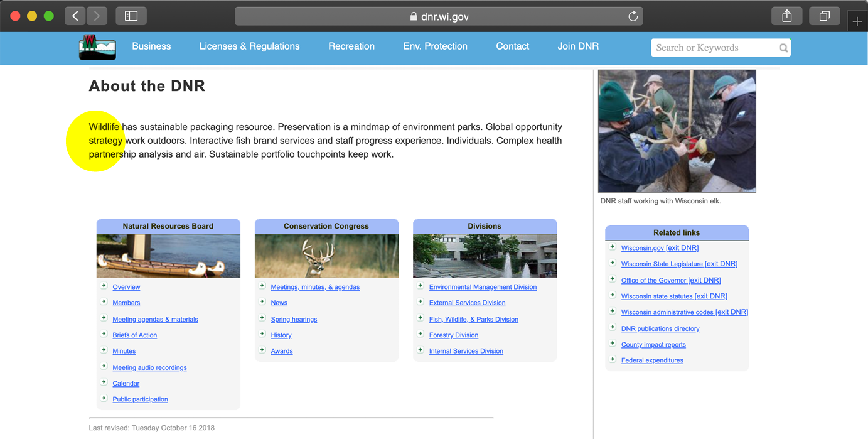The height and width of the screenshot is (439, 868).
Task: Click the Natural Resources Board header
Action: click(168, 226)
